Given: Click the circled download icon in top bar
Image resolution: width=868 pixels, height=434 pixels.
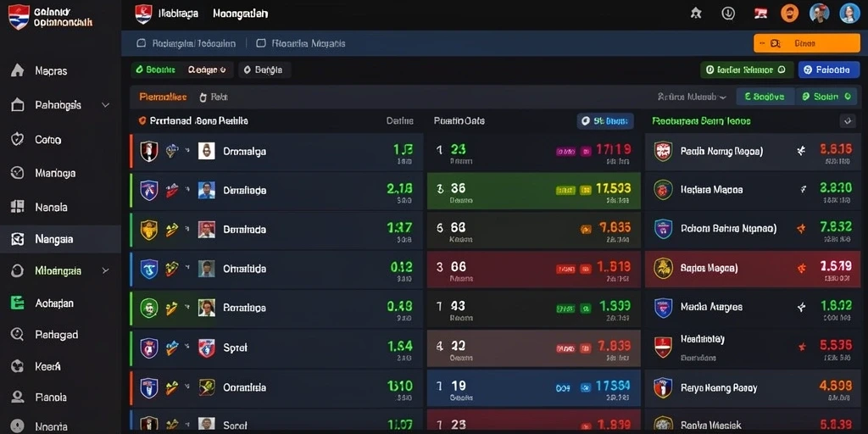Looking at the screenshot, I should tap(728, 14).
